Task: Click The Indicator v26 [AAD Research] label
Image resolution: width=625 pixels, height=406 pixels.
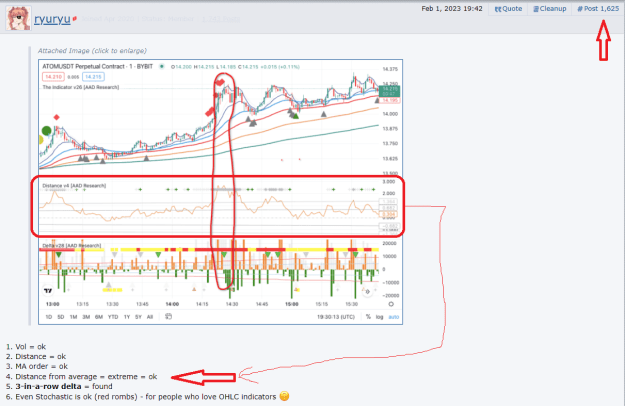Action: [x=81, y=87]
